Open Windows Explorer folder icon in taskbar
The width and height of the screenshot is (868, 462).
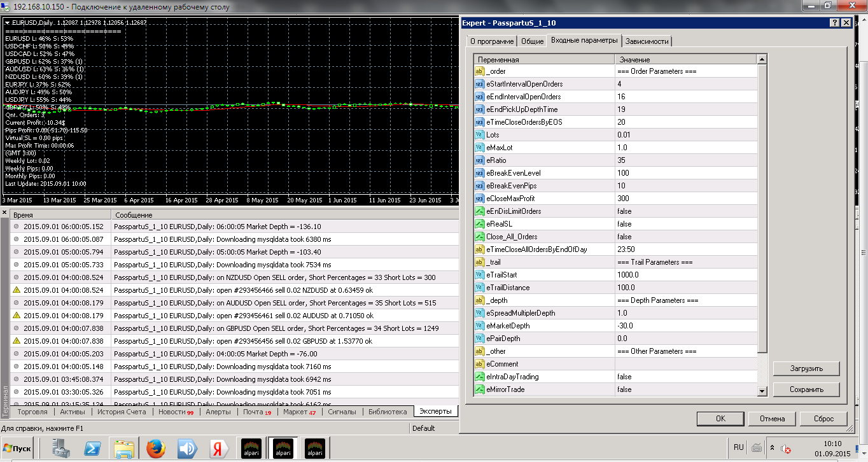tap(124, 449)
